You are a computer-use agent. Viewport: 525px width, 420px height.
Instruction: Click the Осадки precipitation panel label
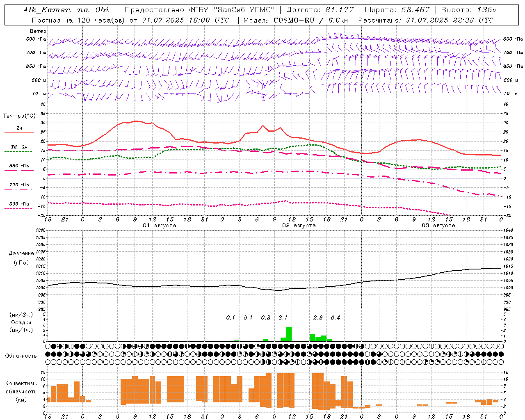(x=21, y=322)
